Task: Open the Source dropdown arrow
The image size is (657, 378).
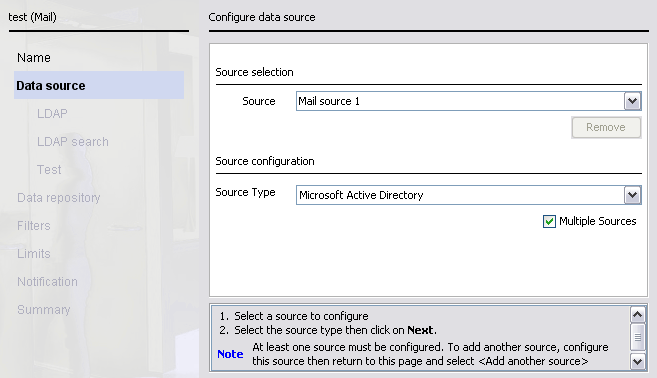Action: pos(632,101)
